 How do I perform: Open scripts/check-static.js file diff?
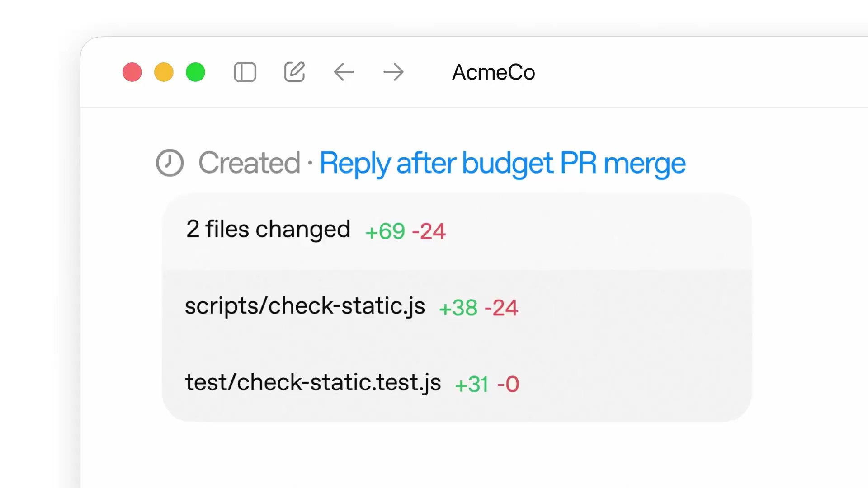coord(457,307)
